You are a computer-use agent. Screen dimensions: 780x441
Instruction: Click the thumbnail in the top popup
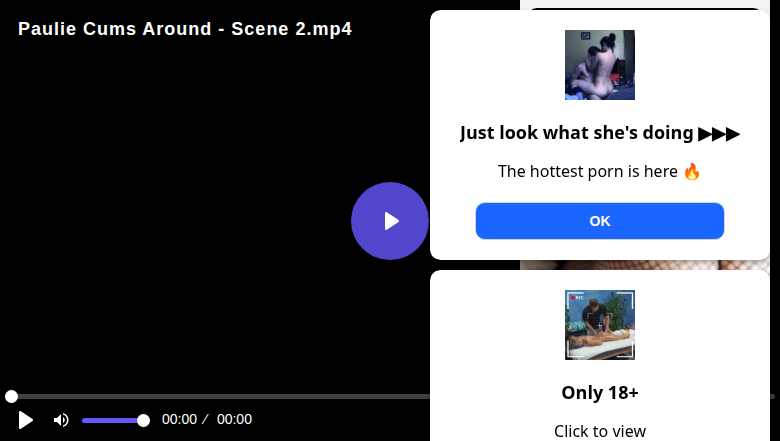[600, 65]
